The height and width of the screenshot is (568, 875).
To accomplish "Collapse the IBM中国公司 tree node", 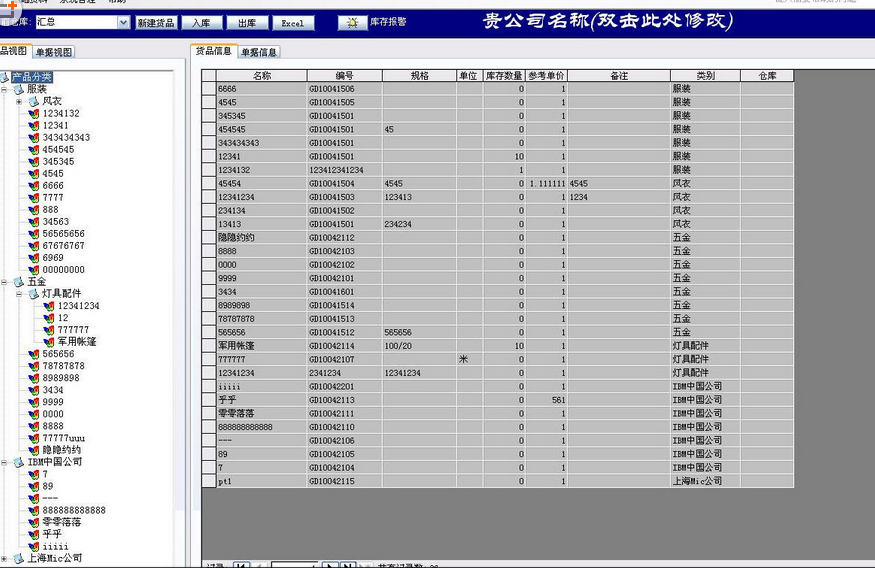I will (x=4, y=462).
